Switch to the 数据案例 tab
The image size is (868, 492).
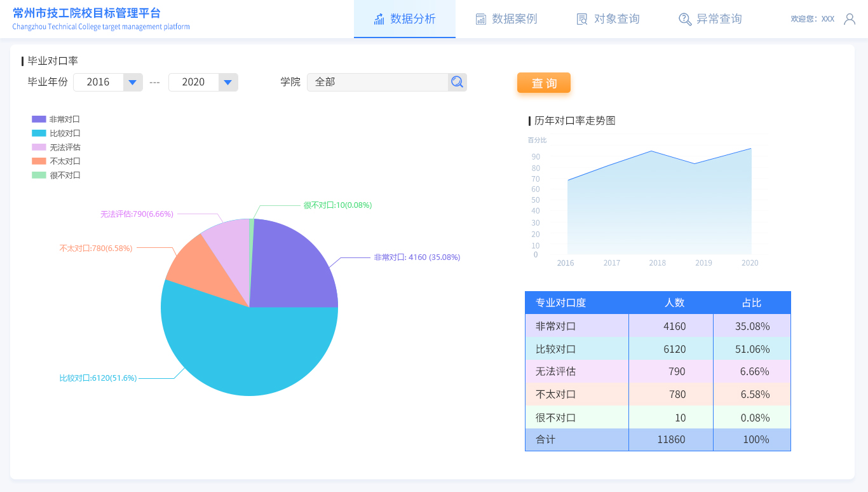coord(506,19)
